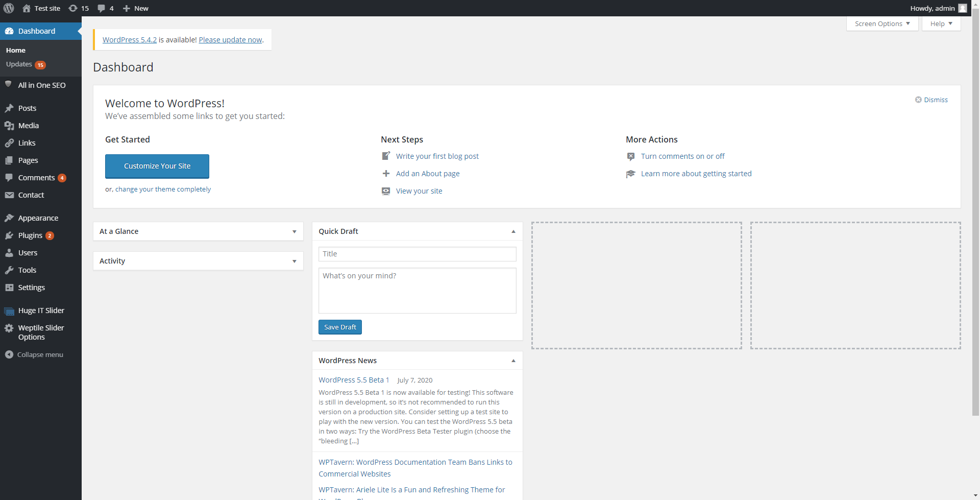Click the write blog post pencil icon
980x500 pixels.
pyautogui.click(x=386, y=156)
